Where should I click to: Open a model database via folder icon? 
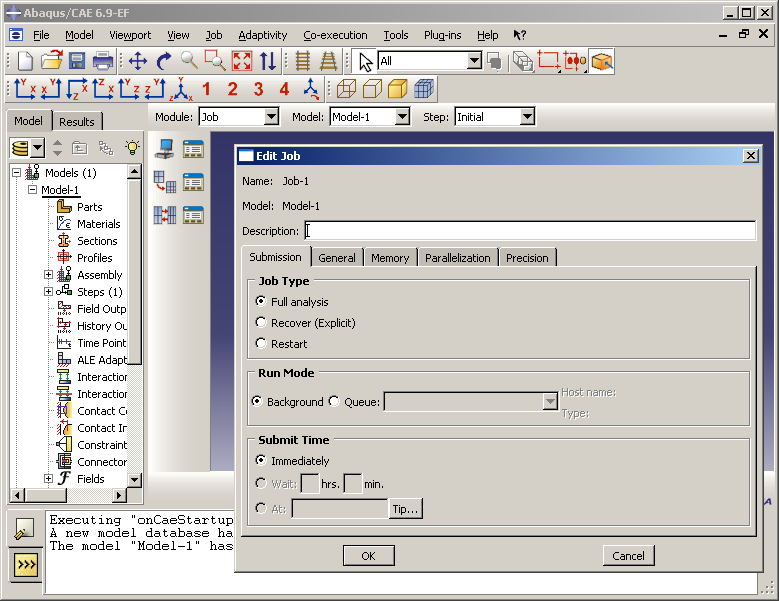click(52, 61)
